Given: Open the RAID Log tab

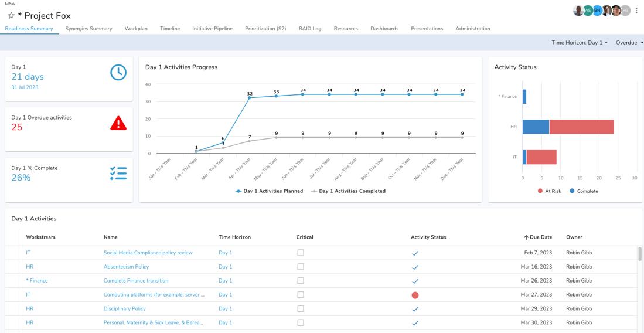Looking at the screenshot, I should point(309,29).
